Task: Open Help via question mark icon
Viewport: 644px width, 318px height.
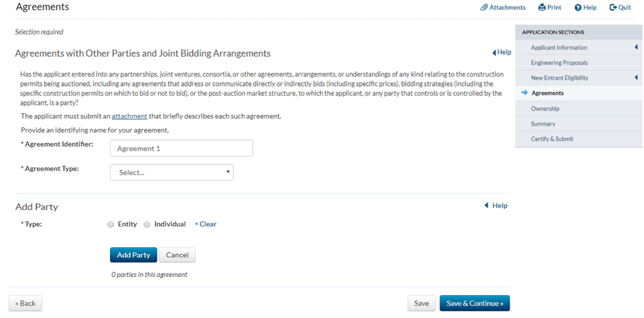Action: 577,8
